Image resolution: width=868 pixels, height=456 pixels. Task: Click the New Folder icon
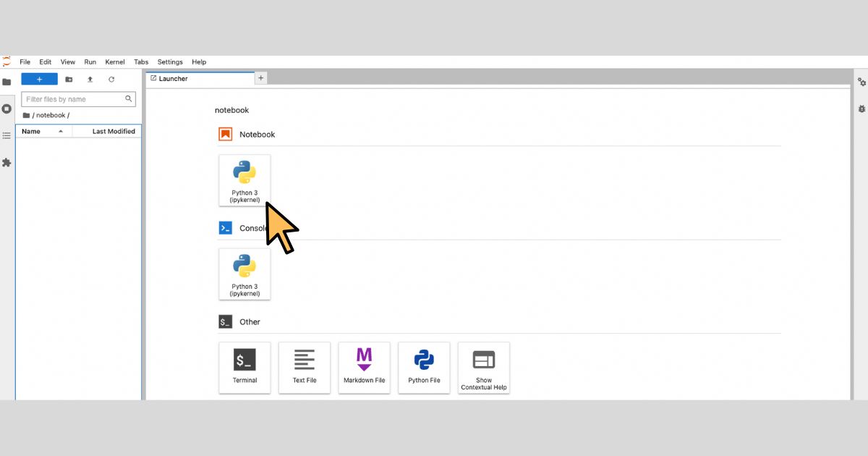pyautogui.click(x=69, y=80)
